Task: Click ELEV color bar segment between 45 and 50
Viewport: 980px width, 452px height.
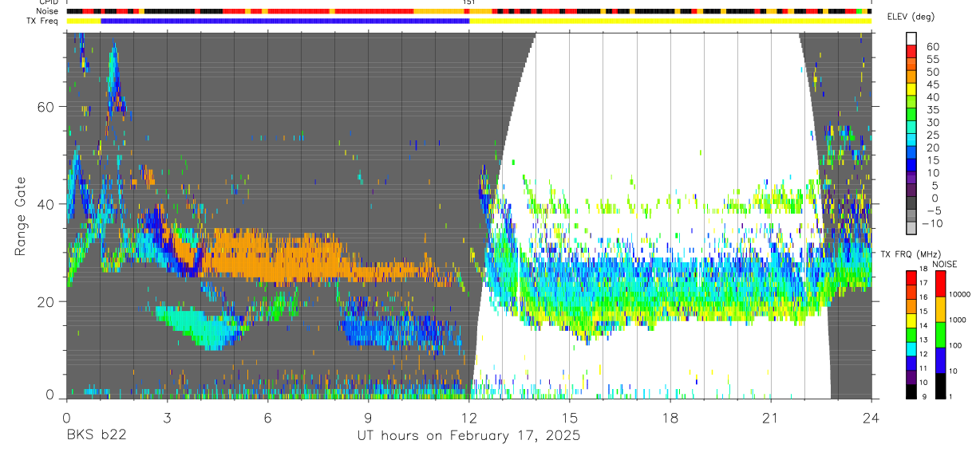Action: (x=912, y=78)
